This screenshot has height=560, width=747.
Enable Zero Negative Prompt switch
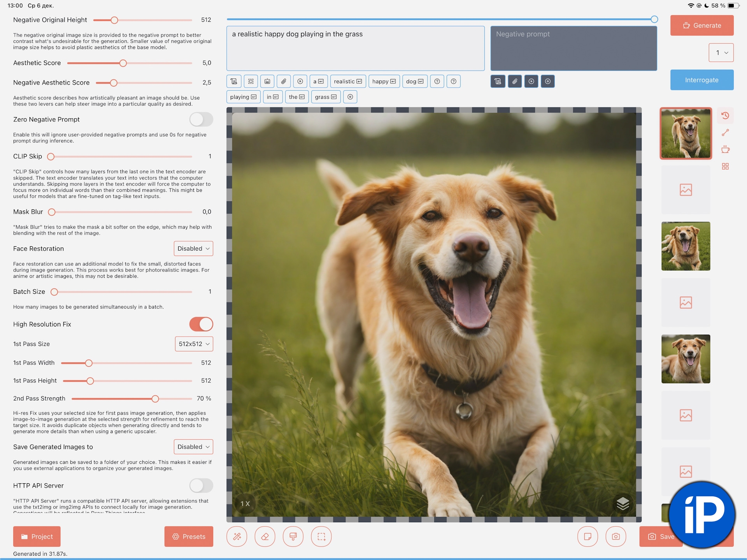pos(201,119)
